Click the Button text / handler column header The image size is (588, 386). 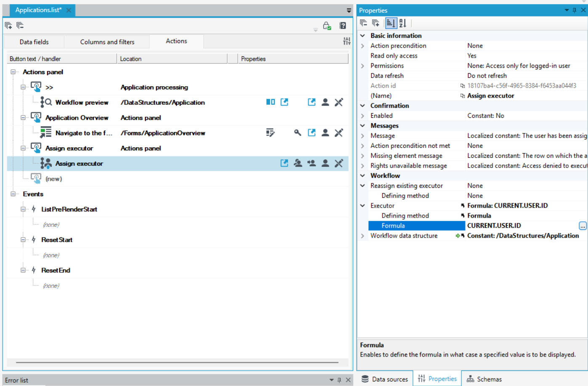click(x=62, y=59)
